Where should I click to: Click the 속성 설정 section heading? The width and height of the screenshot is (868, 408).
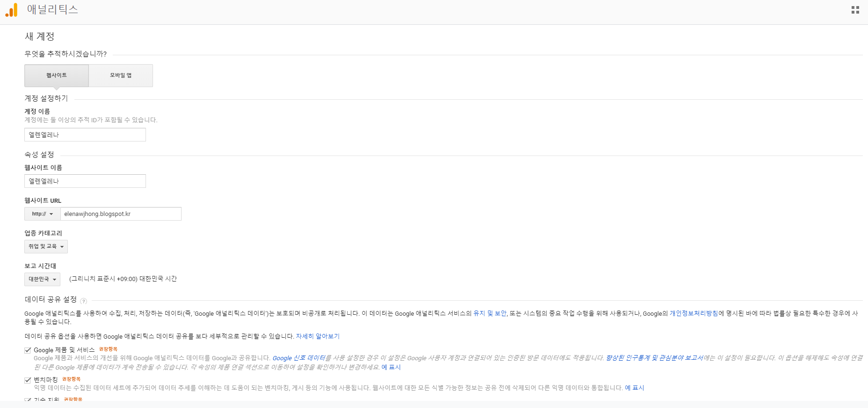[x=39, y=155]
